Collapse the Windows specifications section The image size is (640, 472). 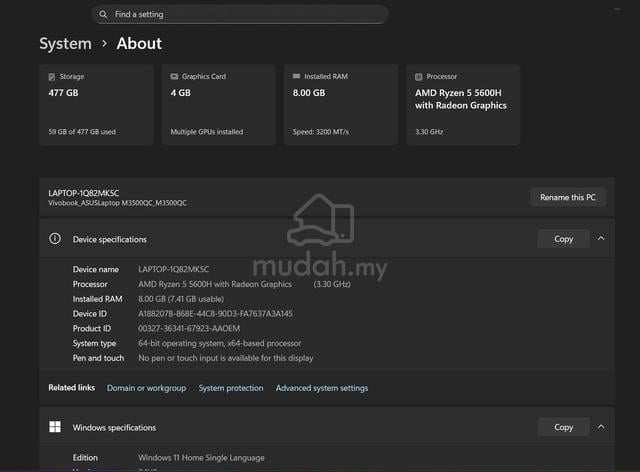pos(601,427)
